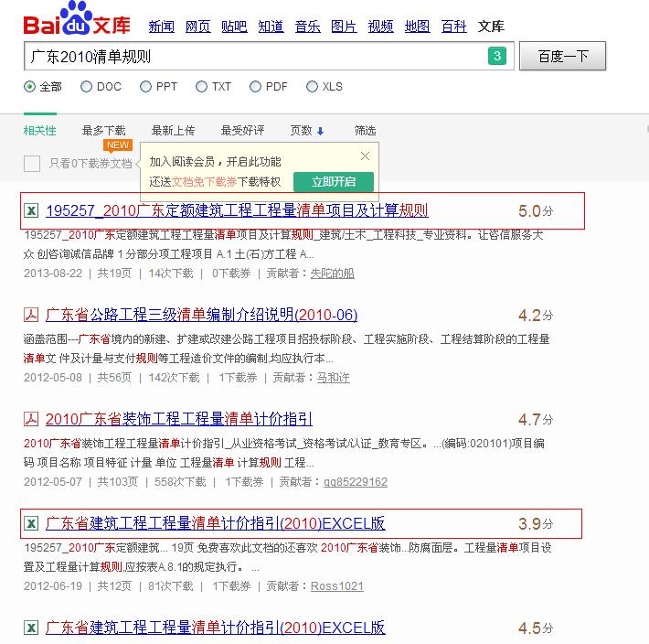The image size is (649, 644).
Task: Click the 5.0分 rating score
Action: (536, 211)
